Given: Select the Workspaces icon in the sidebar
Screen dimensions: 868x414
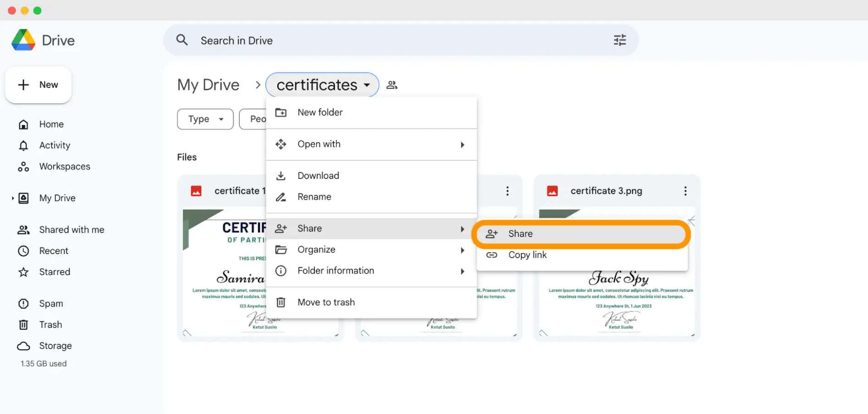Looking at the screenshot, I should click(x=23, y=166).
